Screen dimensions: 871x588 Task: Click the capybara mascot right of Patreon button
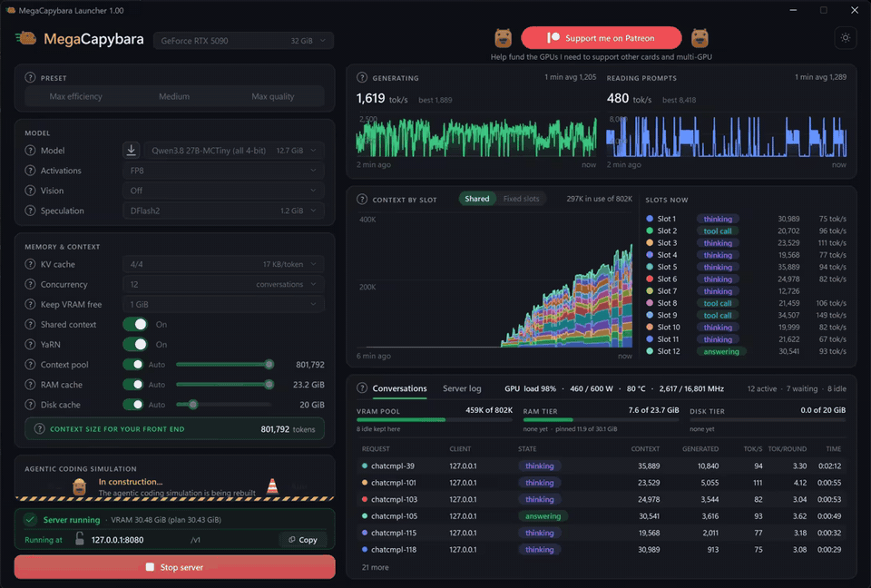click(700, 38)
